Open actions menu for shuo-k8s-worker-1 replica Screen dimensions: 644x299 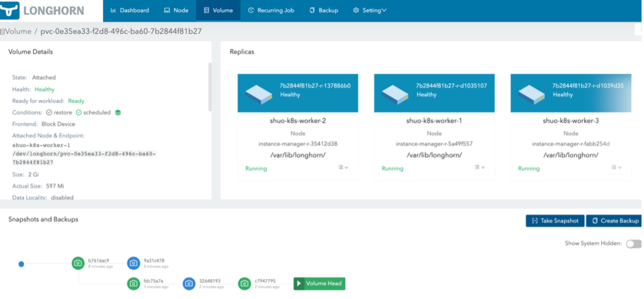coord(479,167)
